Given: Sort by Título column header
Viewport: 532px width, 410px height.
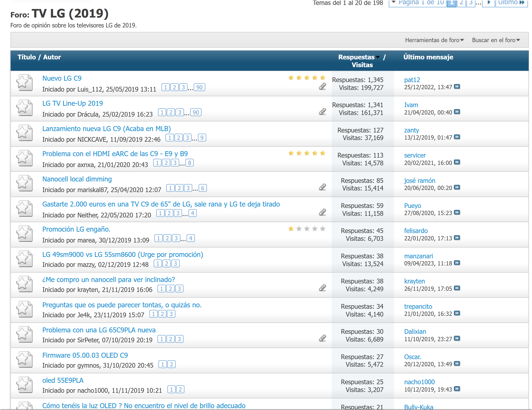Looking at the screenshot, I should [27, 57].
